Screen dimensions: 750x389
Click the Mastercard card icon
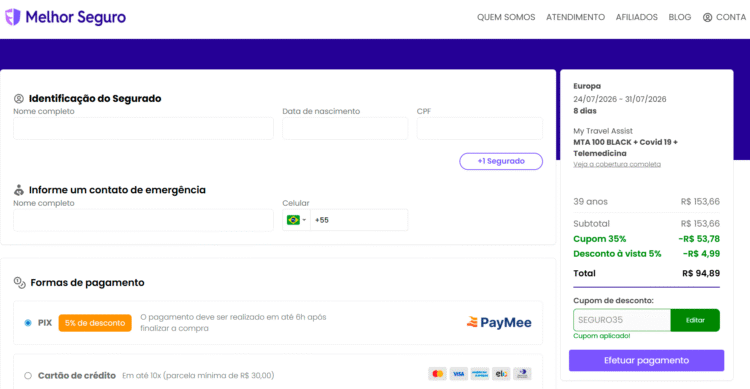(437, 374)
